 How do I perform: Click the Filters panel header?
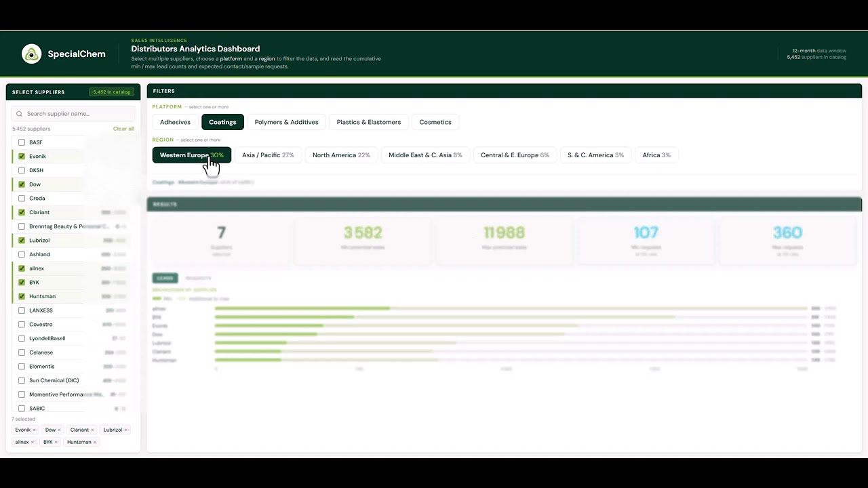tap(504, 91)
